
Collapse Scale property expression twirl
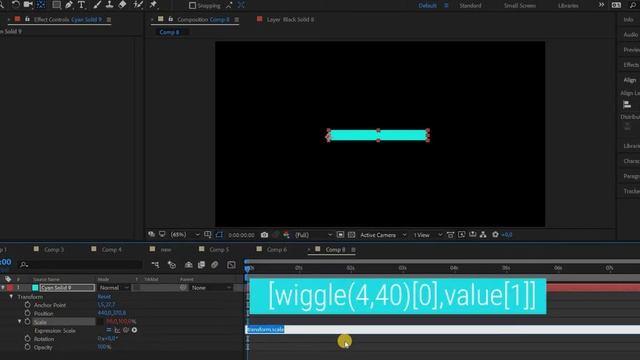[x=19, y=322]
